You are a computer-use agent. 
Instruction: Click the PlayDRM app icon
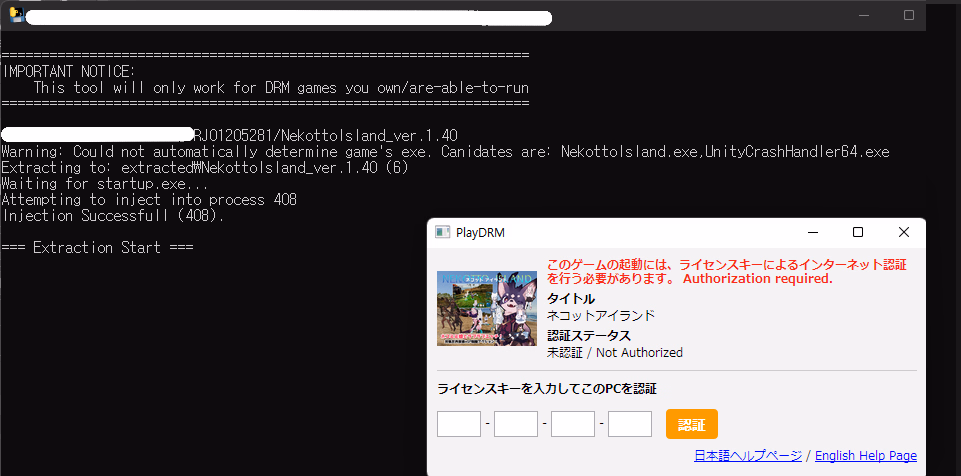pyautogui.click(x=442, y=232)
